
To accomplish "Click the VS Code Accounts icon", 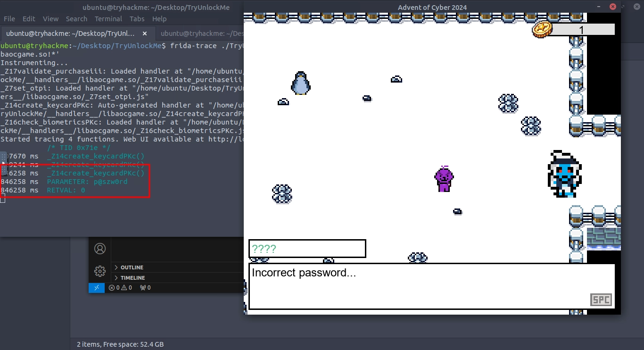I will pyautogui.click(x=99, y=249).
